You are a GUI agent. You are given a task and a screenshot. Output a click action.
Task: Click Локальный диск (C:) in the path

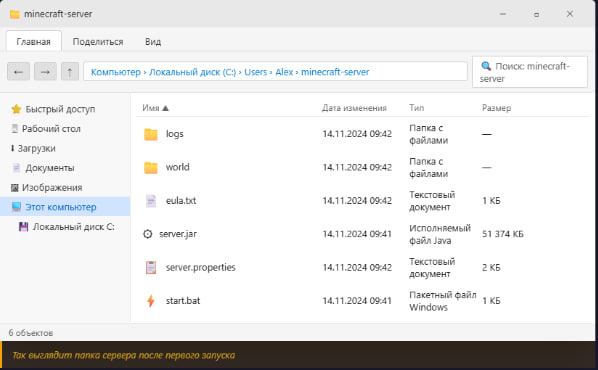193,72
